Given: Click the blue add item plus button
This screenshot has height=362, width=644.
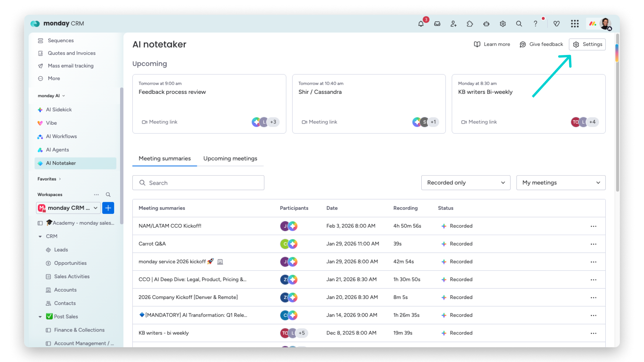Looking at the screenshot, I should pos(108,208).
